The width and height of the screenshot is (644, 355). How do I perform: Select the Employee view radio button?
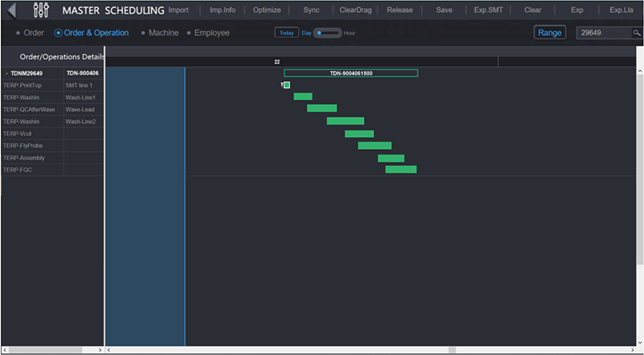(x=189, y=33)
